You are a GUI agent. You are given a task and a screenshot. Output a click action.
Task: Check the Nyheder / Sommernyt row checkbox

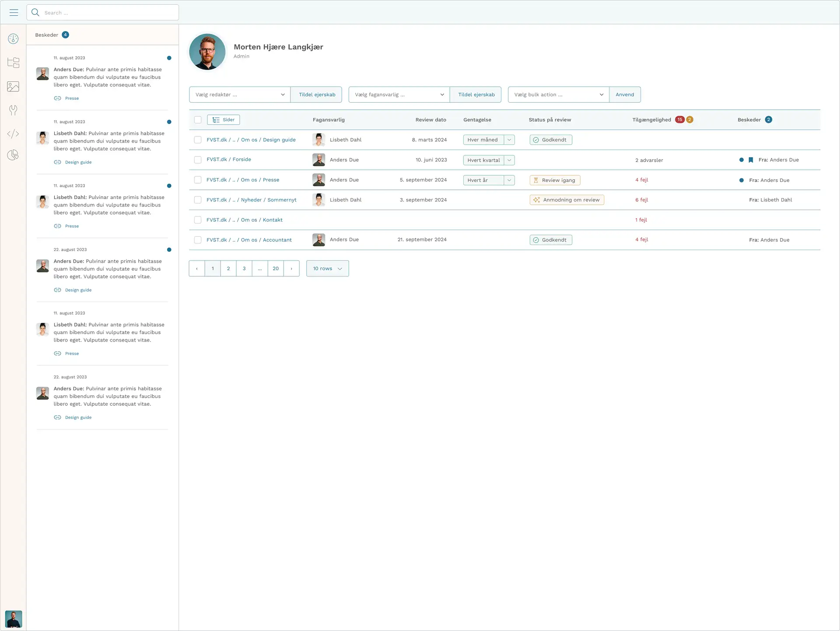click(x=198, y=200)
